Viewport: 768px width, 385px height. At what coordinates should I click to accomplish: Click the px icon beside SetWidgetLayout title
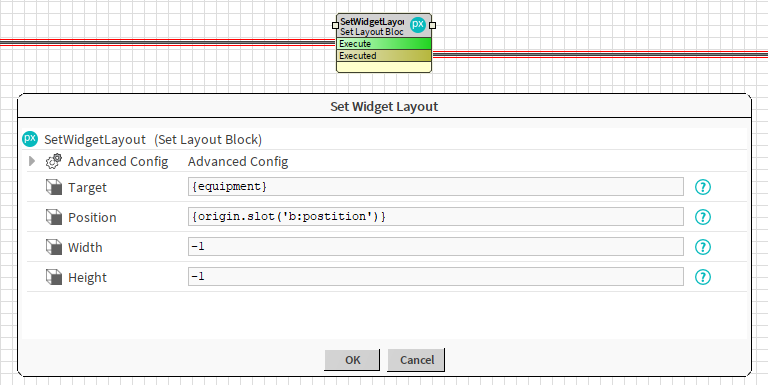30,139
